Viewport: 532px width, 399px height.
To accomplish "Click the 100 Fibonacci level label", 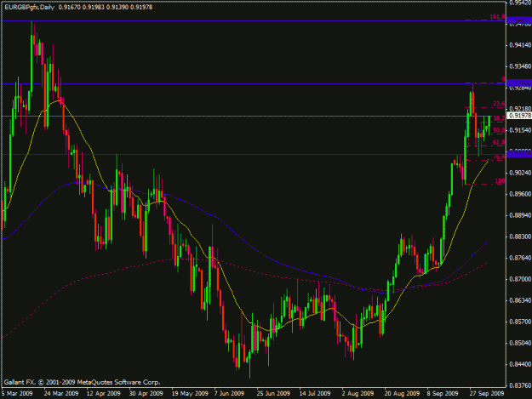I will [x=500, y=181].
